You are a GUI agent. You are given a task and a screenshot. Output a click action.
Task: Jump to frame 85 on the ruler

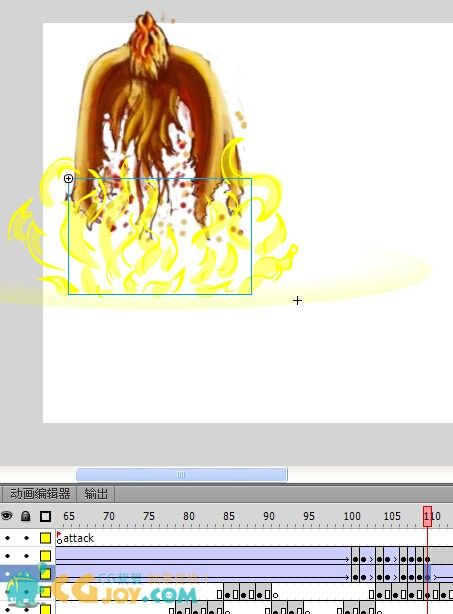click(229, 516)
